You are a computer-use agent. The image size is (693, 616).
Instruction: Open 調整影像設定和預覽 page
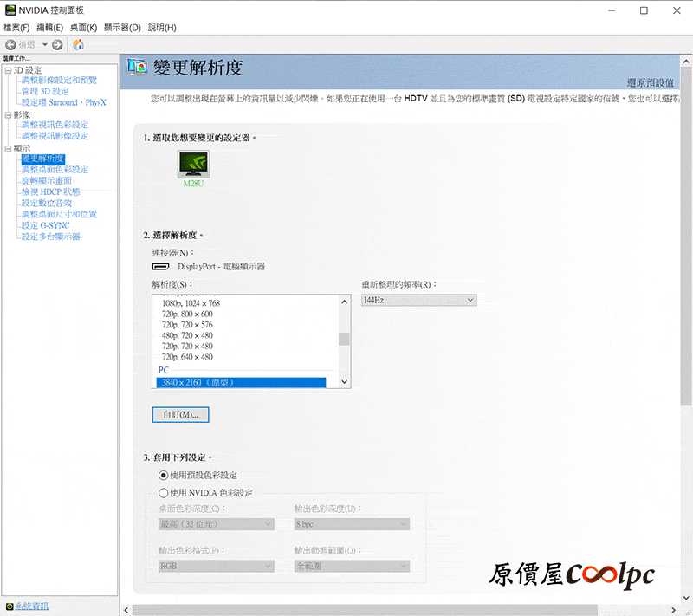click(x=59, y=80)
